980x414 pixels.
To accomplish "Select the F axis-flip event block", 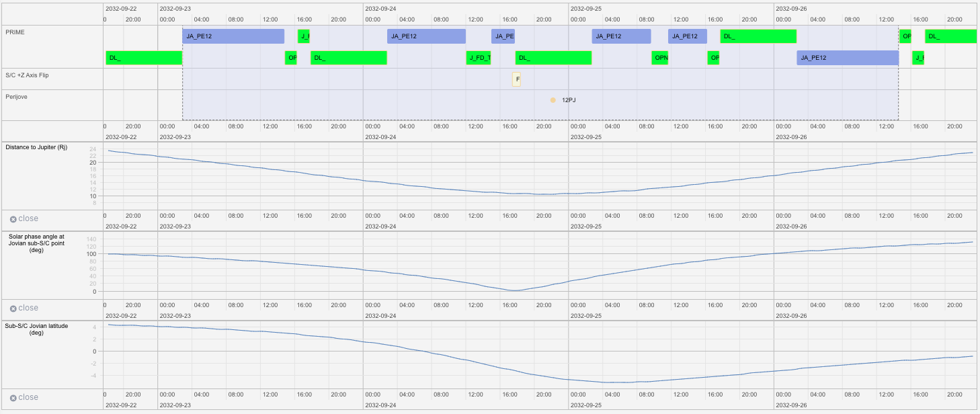I will tap(517, 79).
